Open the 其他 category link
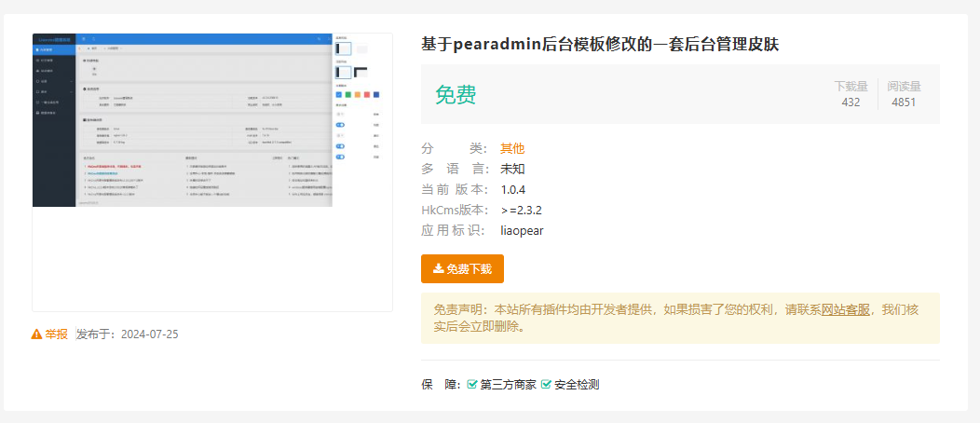 [512, 149]
